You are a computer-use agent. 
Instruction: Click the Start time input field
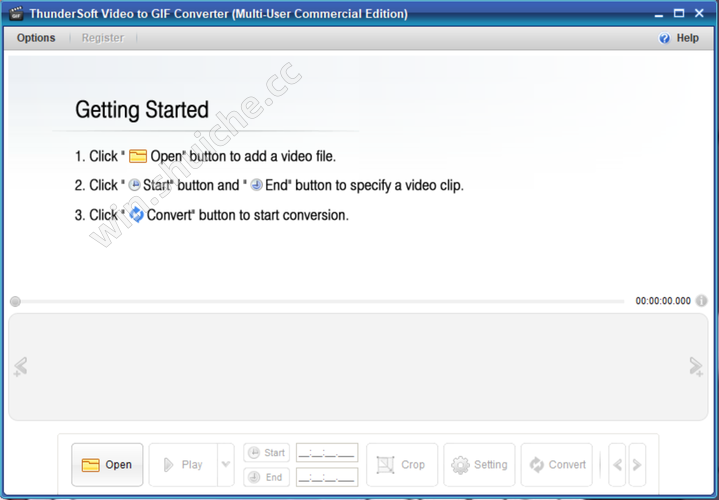click(327, 453)
